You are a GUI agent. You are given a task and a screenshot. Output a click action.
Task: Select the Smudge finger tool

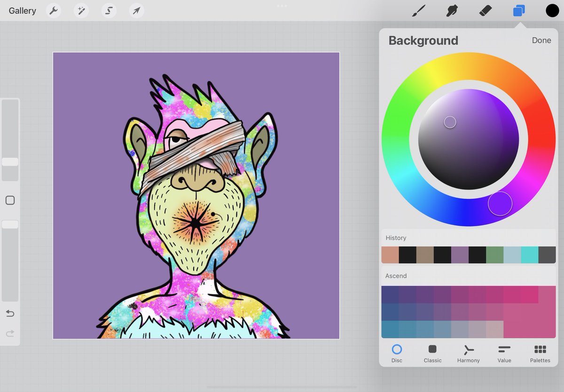click(x=452, y=10)
